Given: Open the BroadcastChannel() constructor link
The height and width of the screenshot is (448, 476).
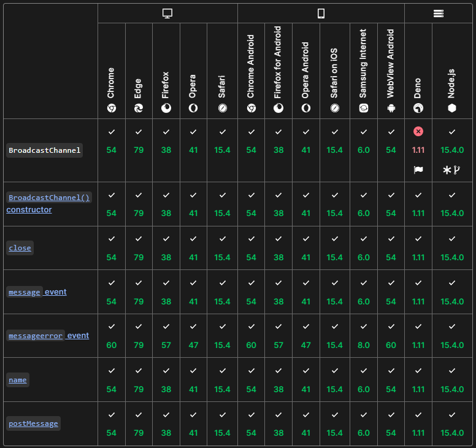Looking at the screenshot, I should pos(49,198).
